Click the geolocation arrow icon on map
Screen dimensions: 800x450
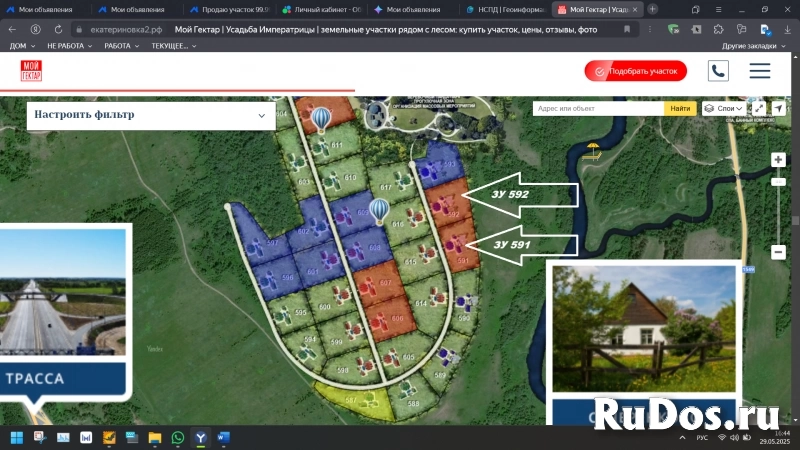(x=778, y=108)
